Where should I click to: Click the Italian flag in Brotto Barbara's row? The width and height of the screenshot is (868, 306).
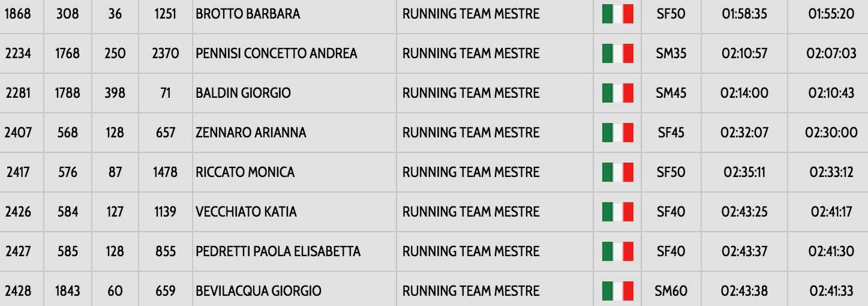(x=617, y=14)
